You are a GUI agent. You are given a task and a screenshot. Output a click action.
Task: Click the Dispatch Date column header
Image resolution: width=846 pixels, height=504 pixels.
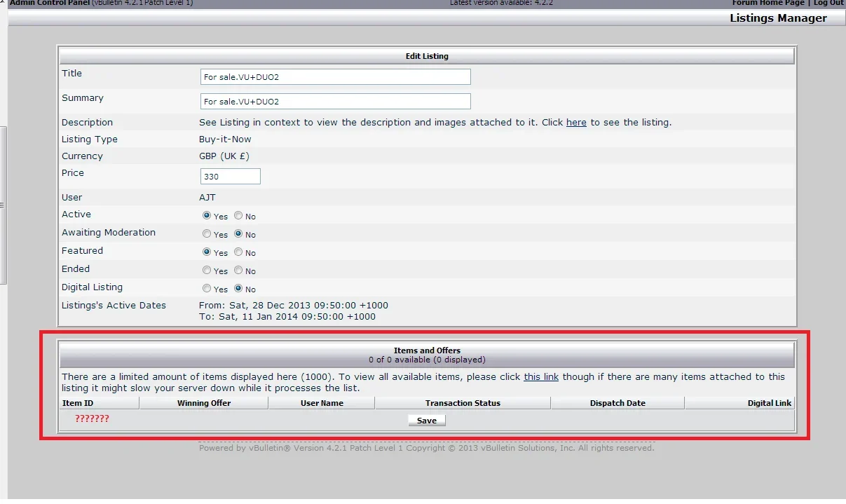coord(618,403)
